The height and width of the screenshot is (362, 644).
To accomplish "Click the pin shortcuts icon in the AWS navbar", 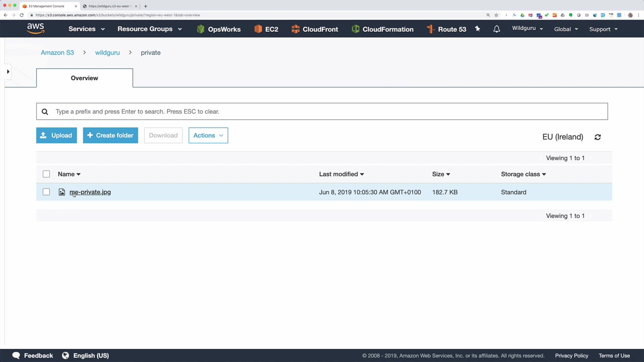I will coord(477,29).
